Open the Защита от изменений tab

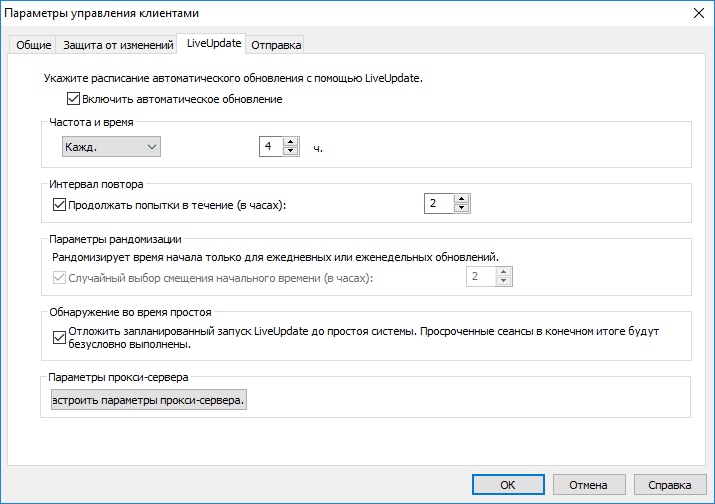[x=117, y=45]
